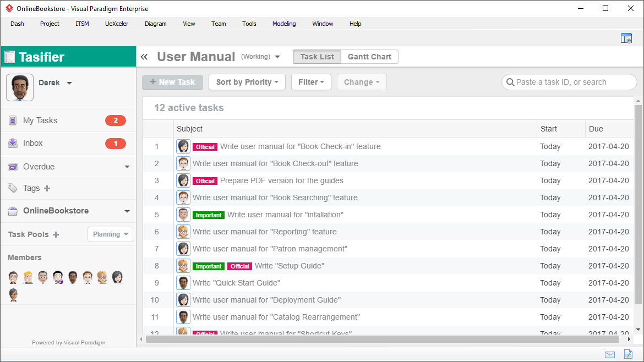Screen dimensions: 644x362
Task: Click inside the task search field
Action: click(x=569, y=81)
